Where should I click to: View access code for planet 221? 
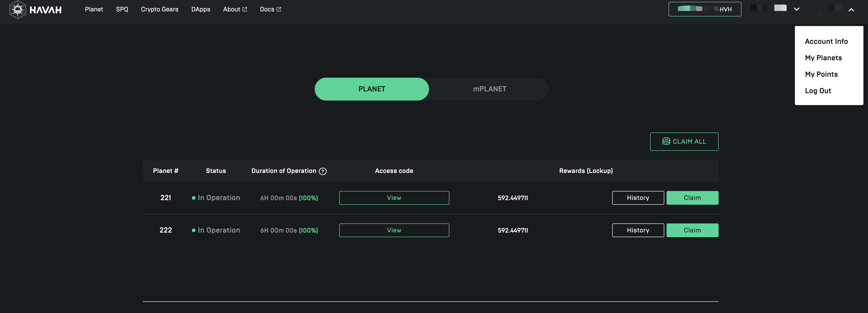[394, 198]
